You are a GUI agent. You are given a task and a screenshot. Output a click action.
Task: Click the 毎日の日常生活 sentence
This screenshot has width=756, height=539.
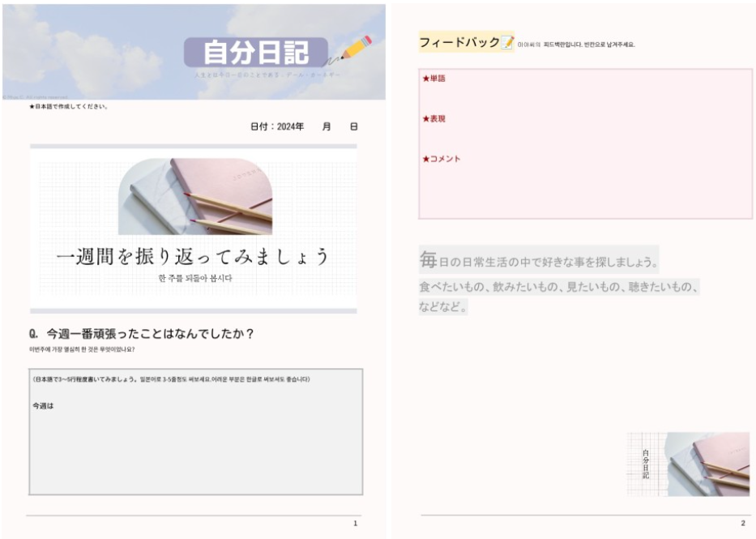tap(538, 263)
